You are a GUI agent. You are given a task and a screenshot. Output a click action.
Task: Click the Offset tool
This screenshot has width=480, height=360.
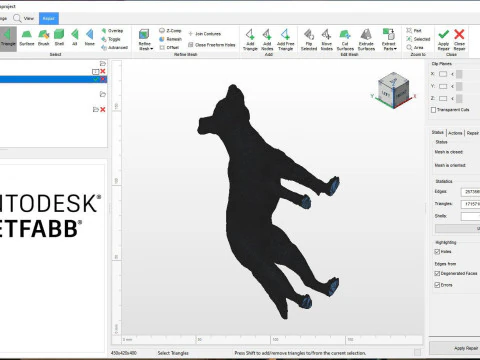[169, 48]
